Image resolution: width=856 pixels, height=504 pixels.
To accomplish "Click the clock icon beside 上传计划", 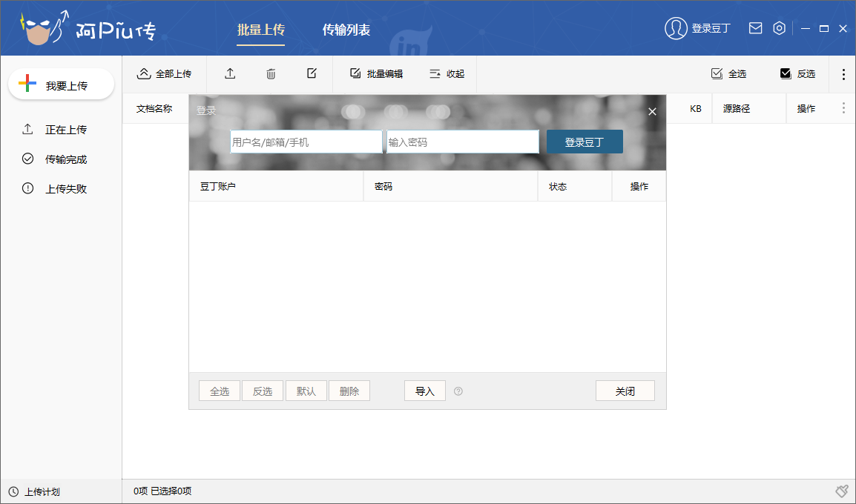I will pyautogui.click(x=14, y=491).
